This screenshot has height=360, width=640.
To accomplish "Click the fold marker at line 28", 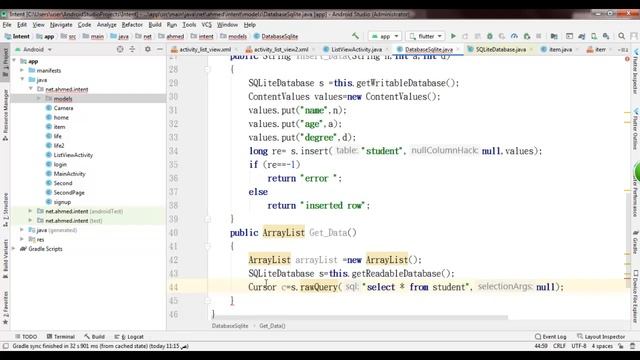I will pyautogui.click(x=207, y=69).
